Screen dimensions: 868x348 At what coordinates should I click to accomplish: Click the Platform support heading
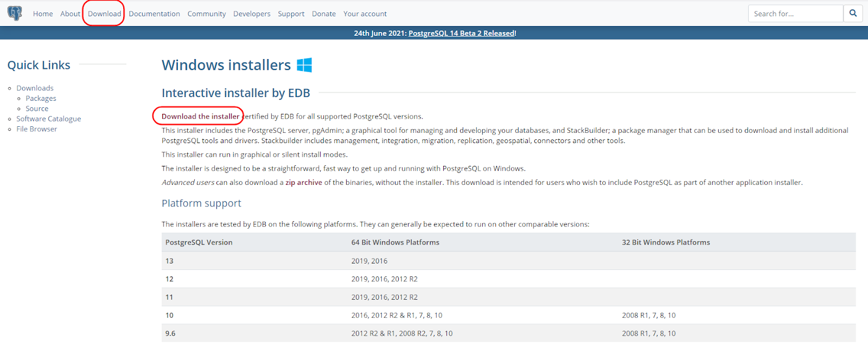click(x=201, y=203)
